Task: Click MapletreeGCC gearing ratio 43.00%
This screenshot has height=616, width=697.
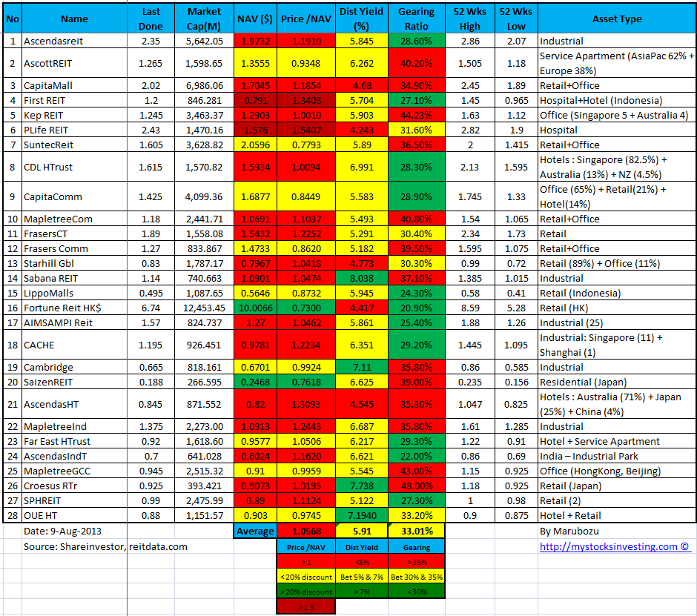Action: point(416,471)
